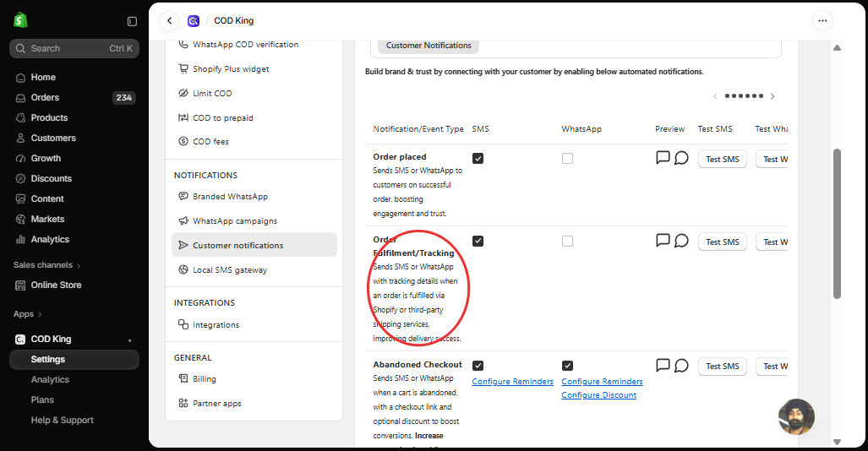Click the Customers person icon
The width and height of the screenshot is (868, 451).
20,139
